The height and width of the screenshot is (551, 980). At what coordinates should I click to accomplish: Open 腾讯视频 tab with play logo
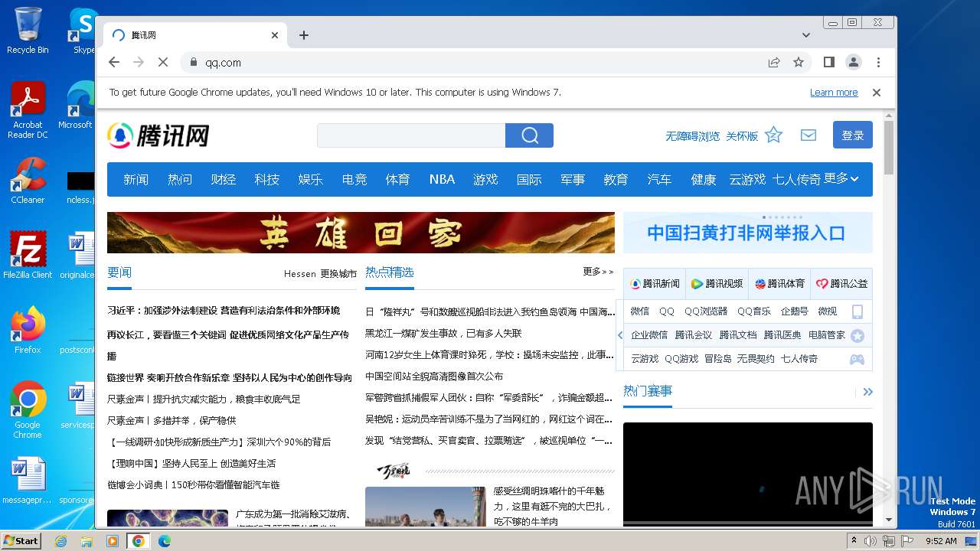pyautogui.click(x=717, y=283)
